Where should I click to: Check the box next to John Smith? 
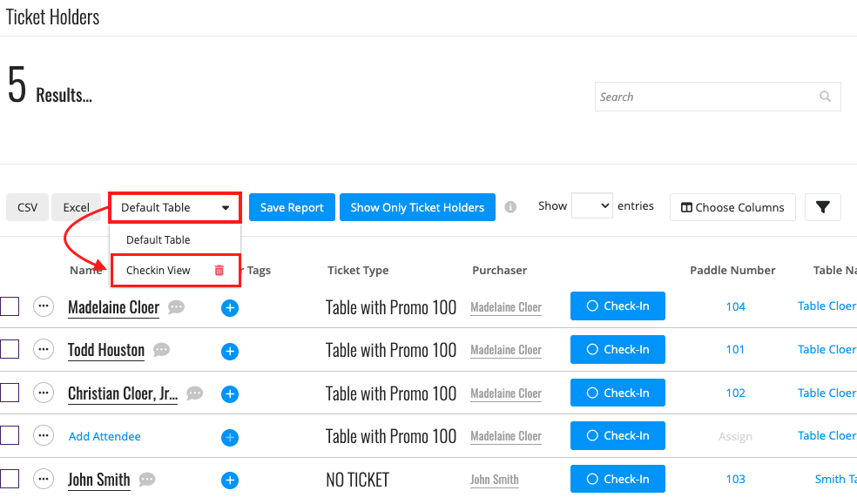click(x=10, y=479)
